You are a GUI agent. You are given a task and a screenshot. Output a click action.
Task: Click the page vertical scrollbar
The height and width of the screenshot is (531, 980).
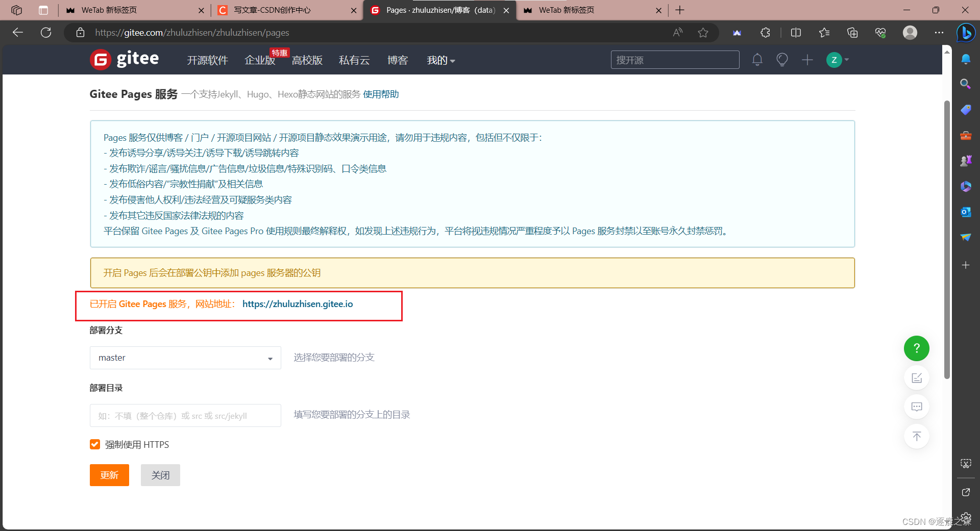point(947,240)
